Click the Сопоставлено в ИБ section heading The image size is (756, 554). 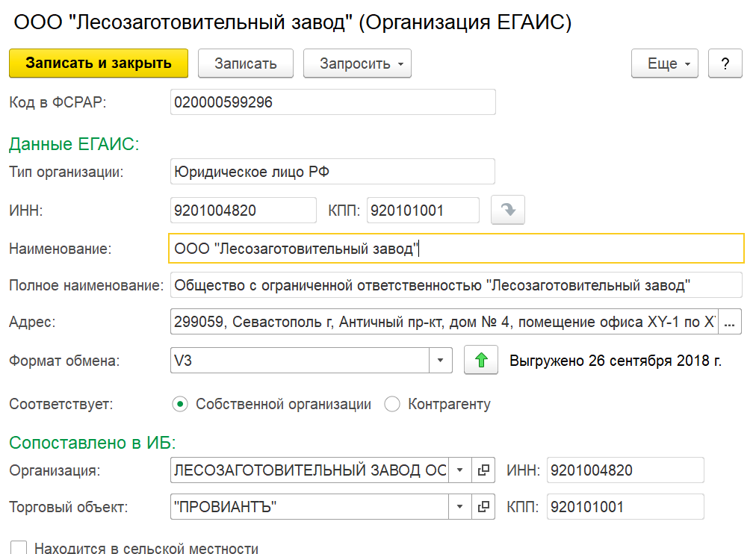93,442
